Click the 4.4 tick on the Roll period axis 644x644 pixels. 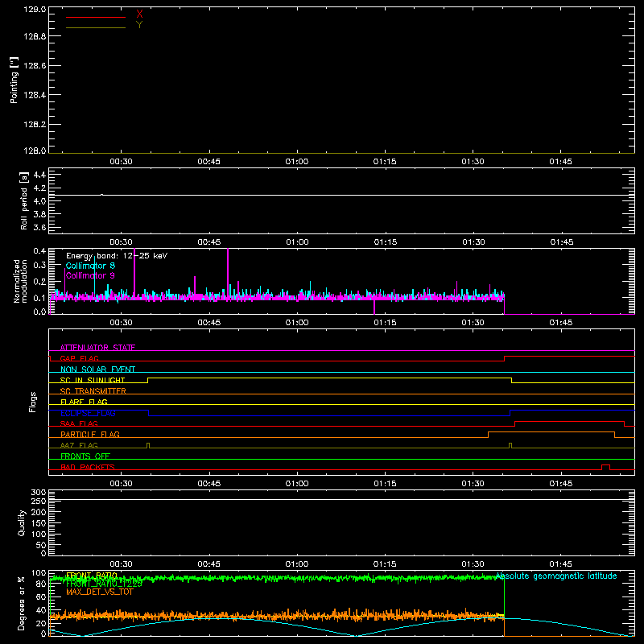pos(39,175)
